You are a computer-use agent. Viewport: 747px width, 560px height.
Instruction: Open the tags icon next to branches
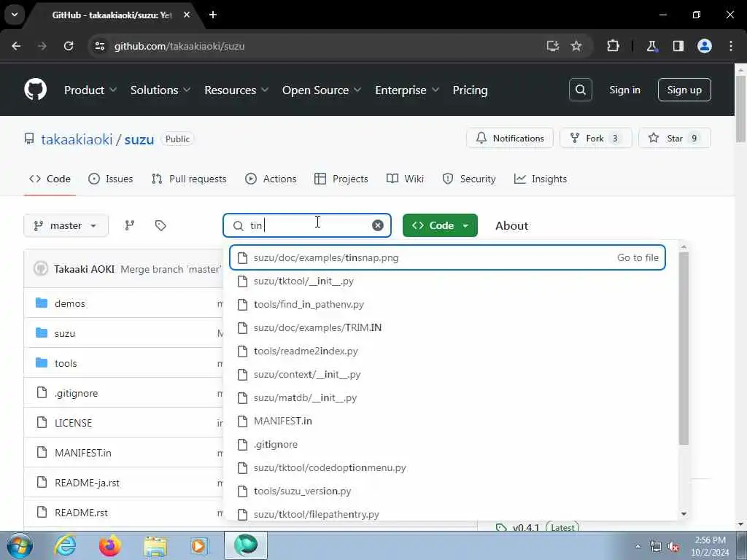click(x=160, y=225)
